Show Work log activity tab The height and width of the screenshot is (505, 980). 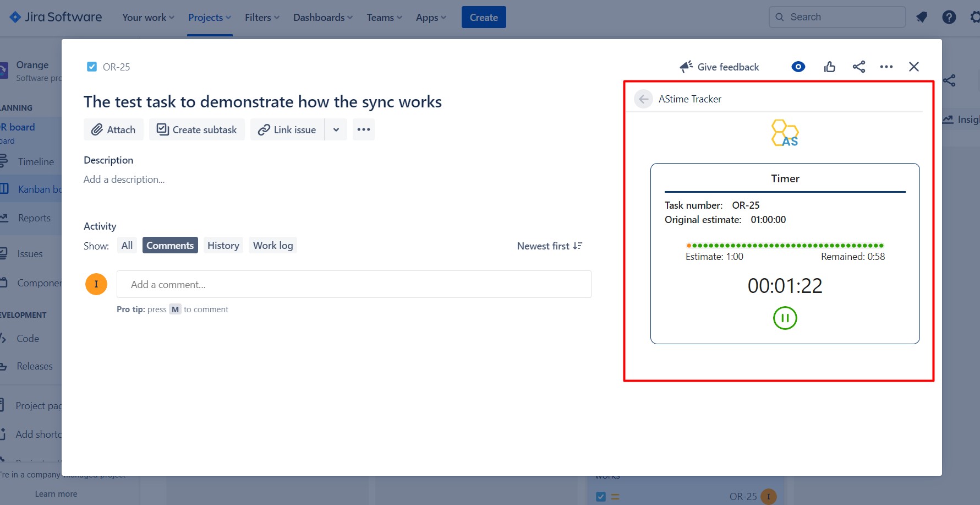pos(273,246)
